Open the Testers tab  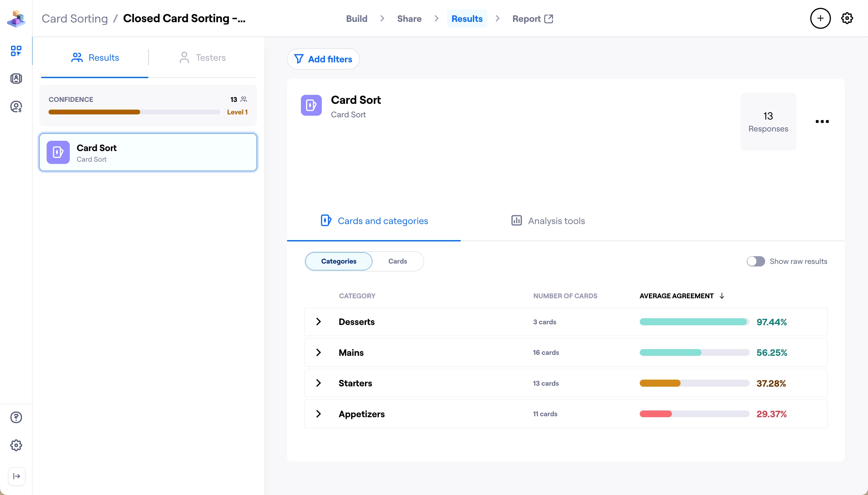click(x=202, y=58)
